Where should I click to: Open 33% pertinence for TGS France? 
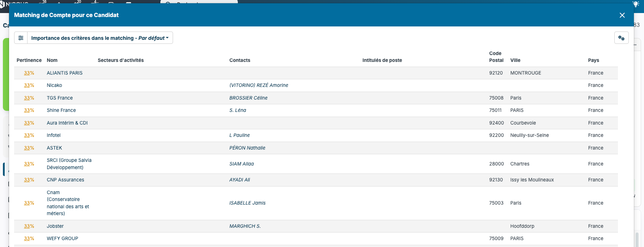(29, 98)
